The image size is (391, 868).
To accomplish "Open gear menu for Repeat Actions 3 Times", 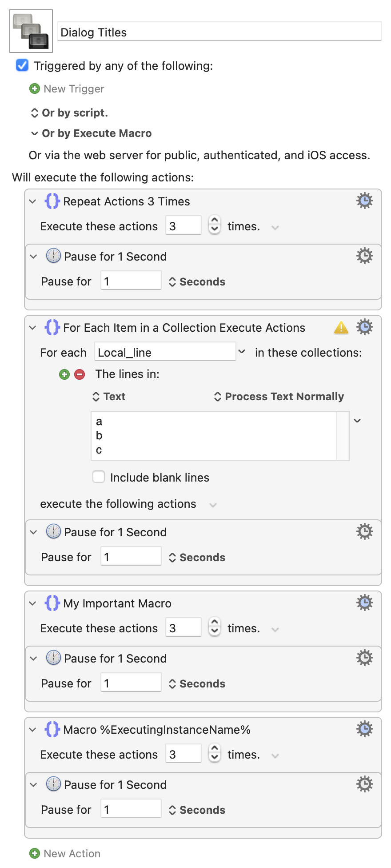I will pyautogui.click(x=364, y=201).
